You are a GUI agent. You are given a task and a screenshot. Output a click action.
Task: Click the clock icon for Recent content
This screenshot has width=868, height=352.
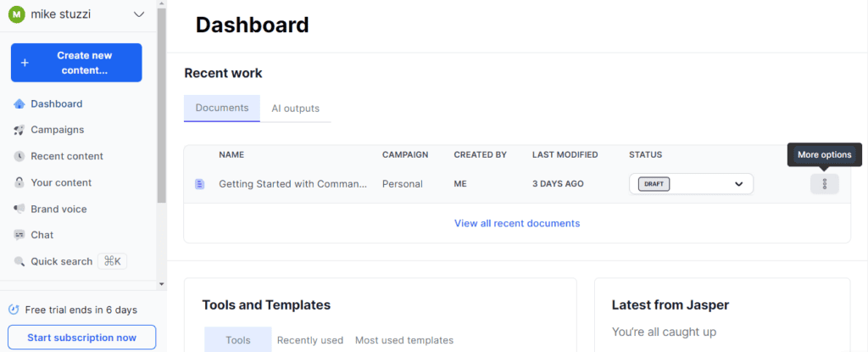tap(19, 156)
